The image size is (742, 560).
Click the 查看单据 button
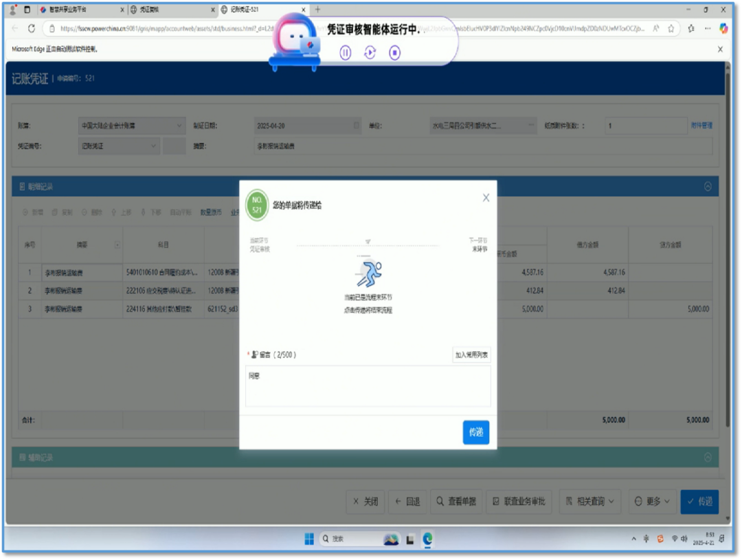456,502
